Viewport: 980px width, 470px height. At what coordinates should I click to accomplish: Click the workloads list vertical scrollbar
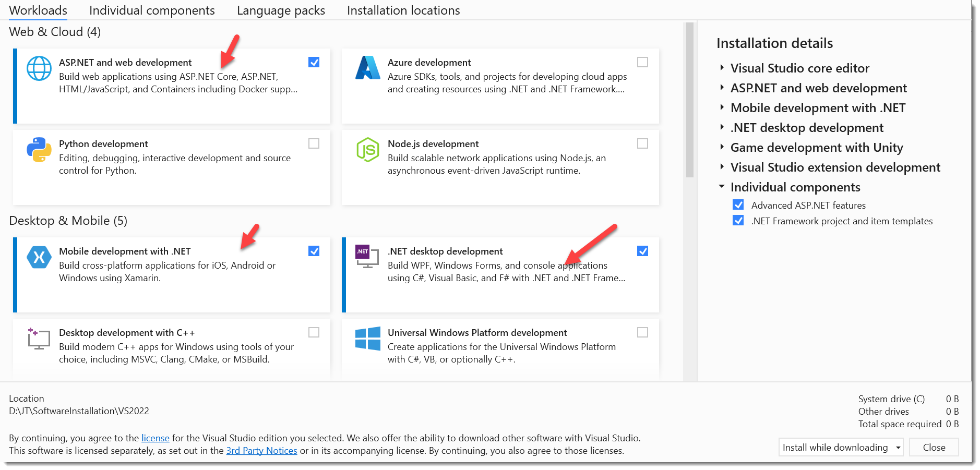tap(689, 99)
